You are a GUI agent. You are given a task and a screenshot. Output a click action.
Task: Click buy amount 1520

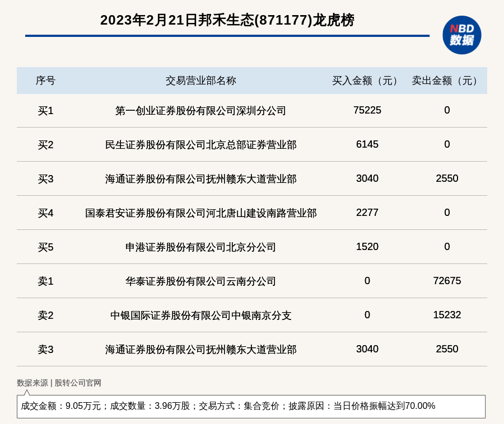(367, 247)
